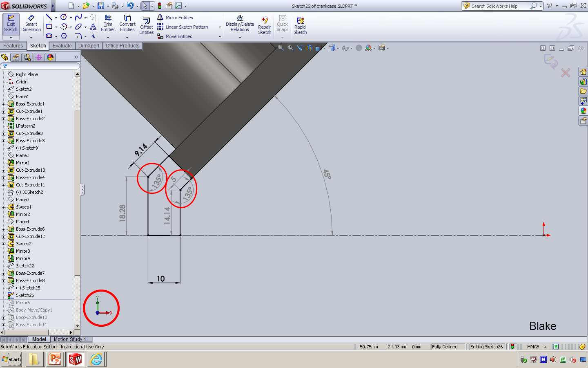Screen dimensions: 588x368
Task: Click the Windows Start button
Action: point(11,359)
